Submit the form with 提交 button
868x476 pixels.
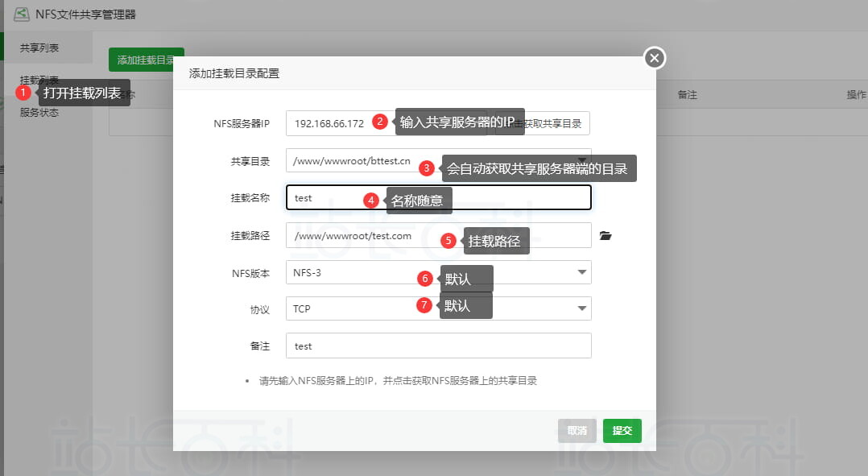(x=622, y=431)
